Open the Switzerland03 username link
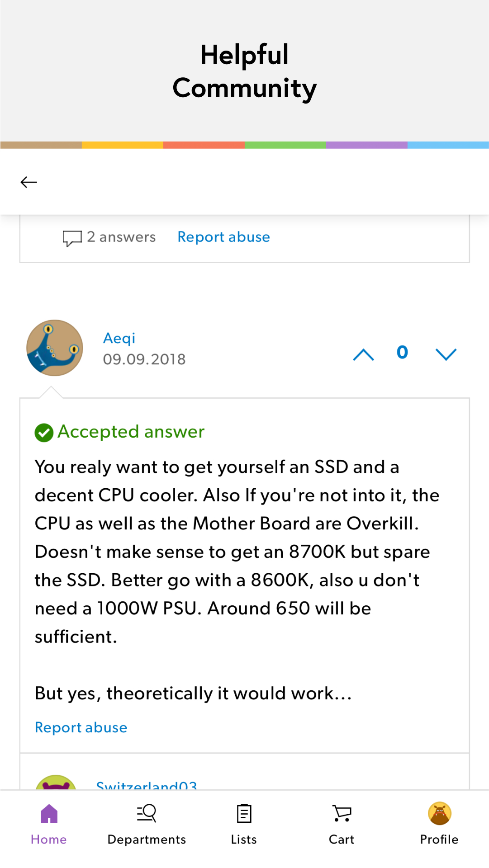This screenshot has width=489, height=868. point(147,785)
